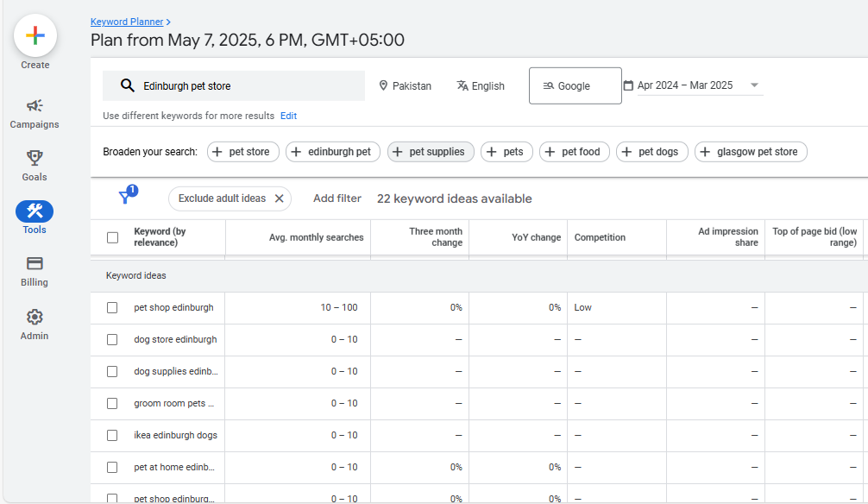Add 'pet supplies' broaden suggestion
Image resolution: width=868 pixels, height=504 pixels.
click(x=431, y=152)
